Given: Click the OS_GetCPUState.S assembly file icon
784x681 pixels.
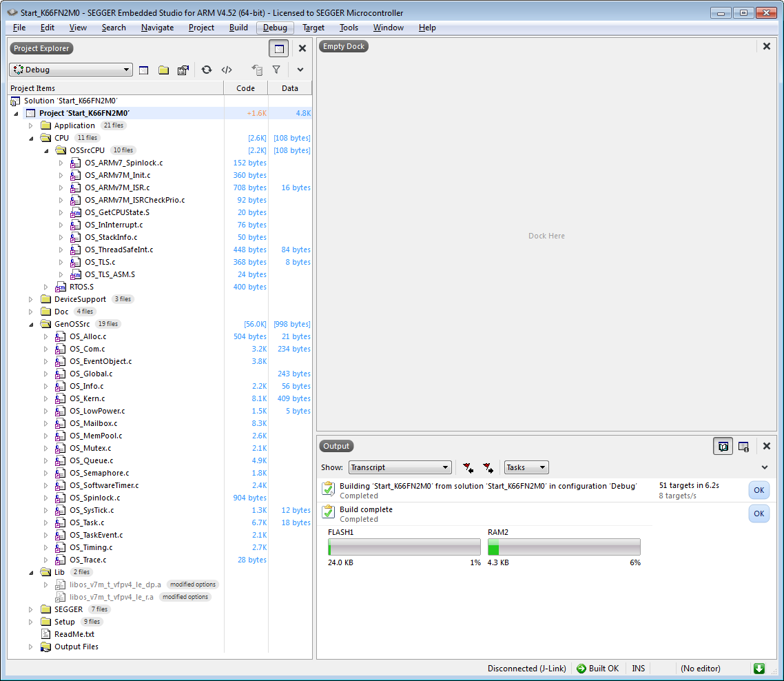Looking at the screenshot, I should coord(76,213).
